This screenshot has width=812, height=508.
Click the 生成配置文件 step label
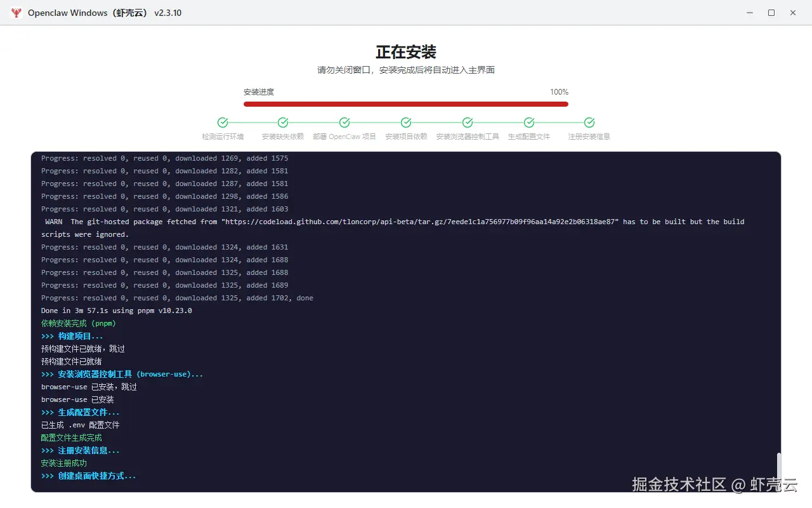click(529, 137)
